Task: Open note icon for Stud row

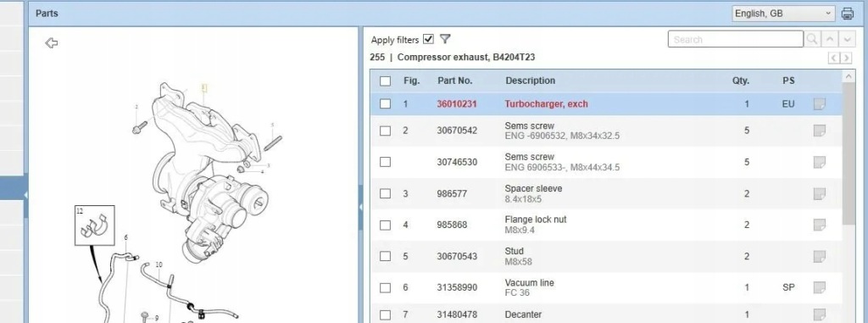Action: 820,257
